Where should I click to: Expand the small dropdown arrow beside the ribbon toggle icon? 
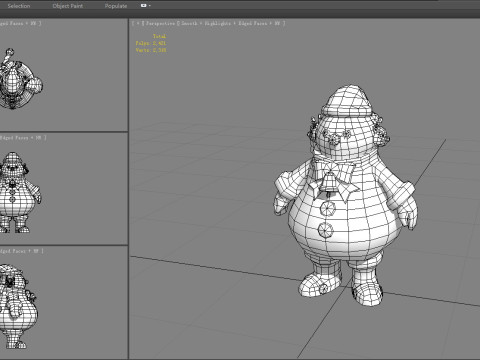(x=150, y=6)
